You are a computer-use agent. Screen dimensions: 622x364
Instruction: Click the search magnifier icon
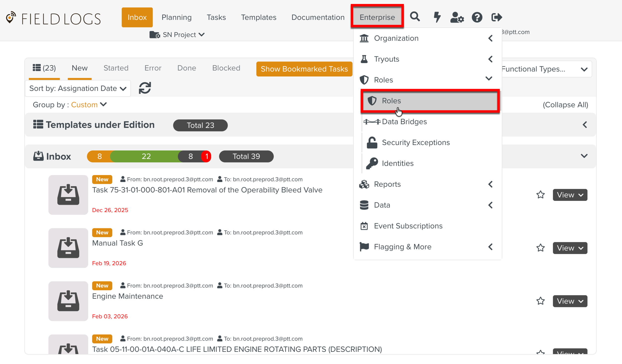pyautogui.click(x=415, y=17)
